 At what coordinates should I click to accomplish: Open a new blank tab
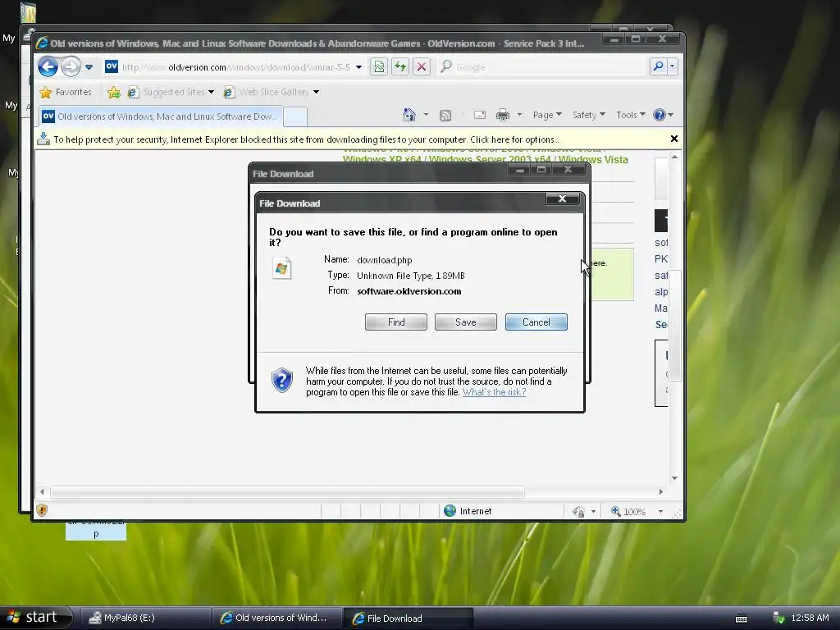point(294,116)
